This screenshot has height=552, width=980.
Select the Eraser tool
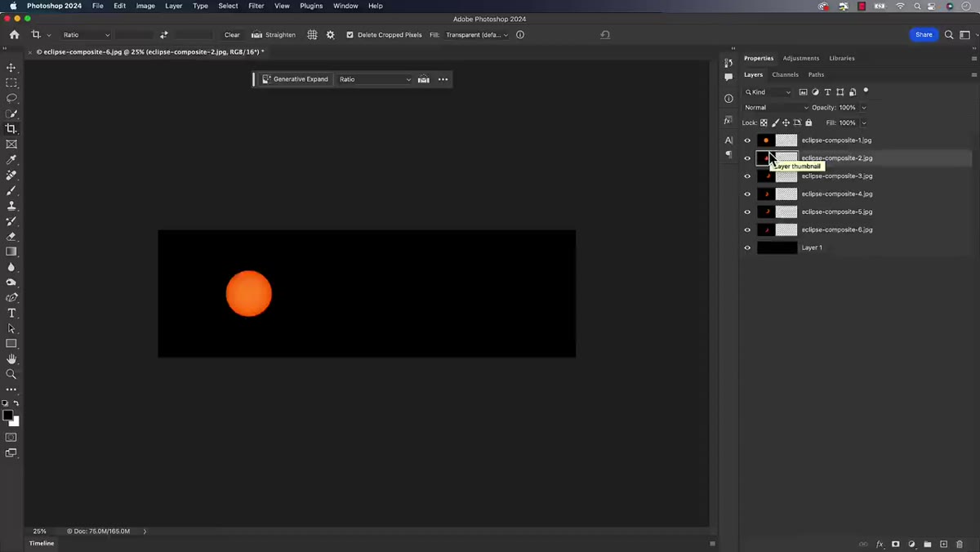point(11,237)
